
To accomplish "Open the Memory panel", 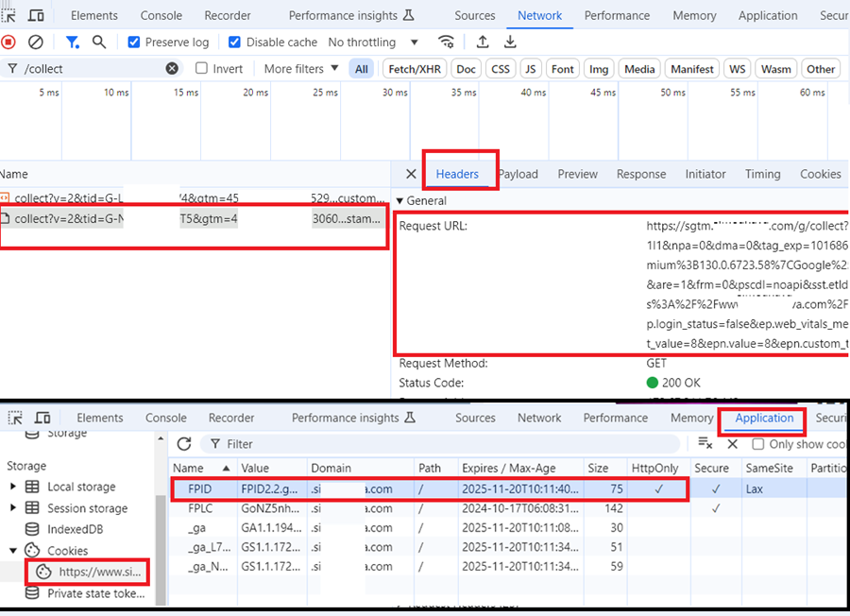I will [694, 14].
